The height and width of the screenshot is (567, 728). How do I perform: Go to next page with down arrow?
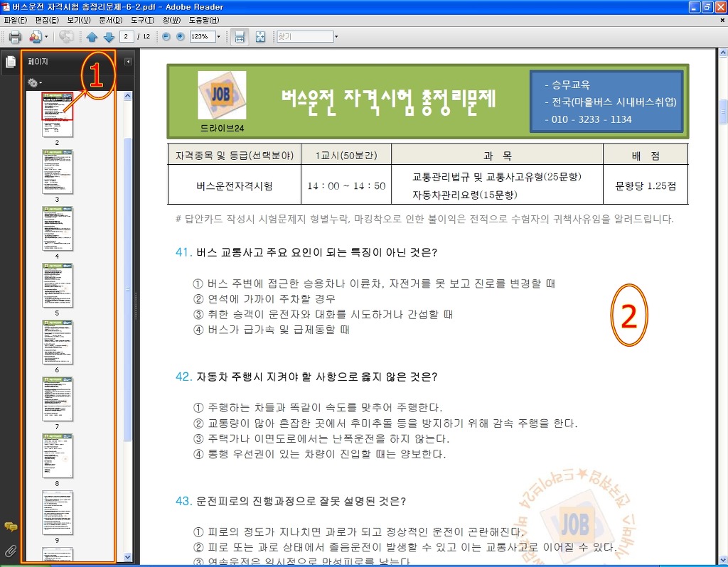click(109, 37)
